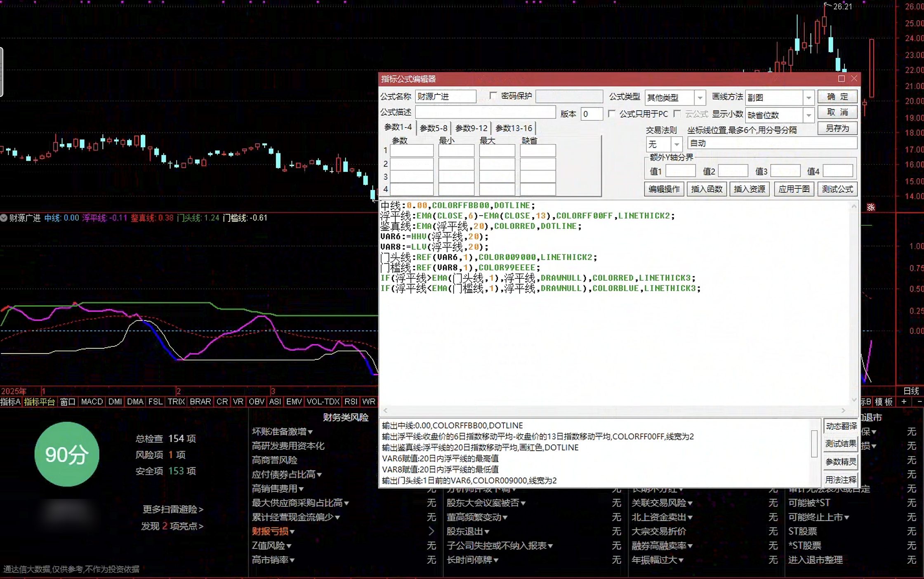The height and width of the screenshot is (579, 924).
Task: Click the plus icon on indicator bar
Action: coord(904,402)
